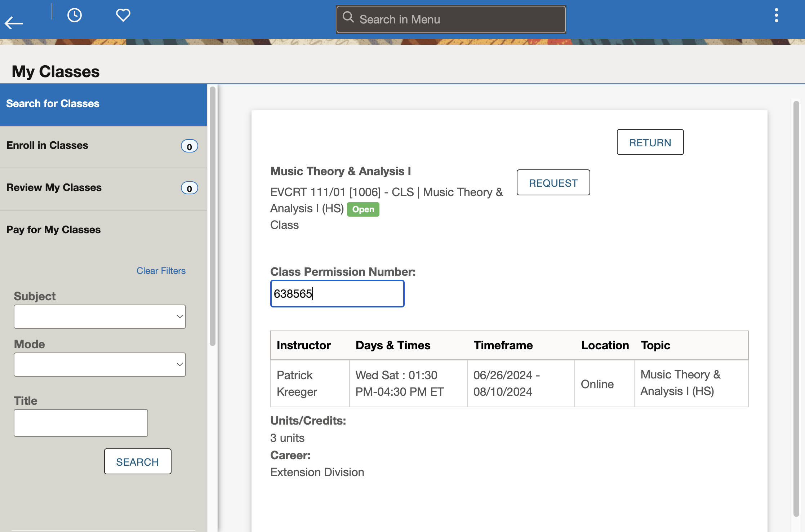
Task: Click the Review My Classes count badge
Action: (189, 188)
